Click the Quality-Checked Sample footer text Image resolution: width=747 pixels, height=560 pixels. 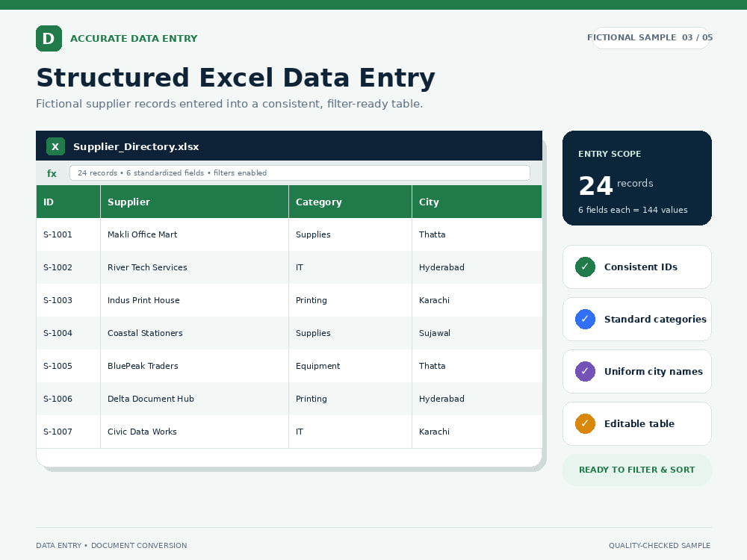coord(660,546)
